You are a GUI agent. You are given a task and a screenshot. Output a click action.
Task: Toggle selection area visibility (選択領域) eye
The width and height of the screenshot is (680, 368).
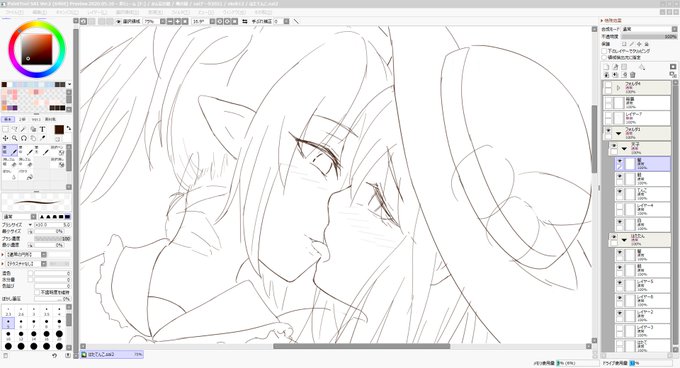[118, 21]
